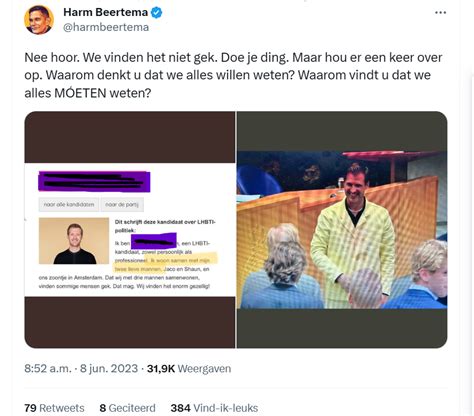Click the tweet text starting 'Nee hoor'
The width and height of the screenshot is (474, 416).
233,75
